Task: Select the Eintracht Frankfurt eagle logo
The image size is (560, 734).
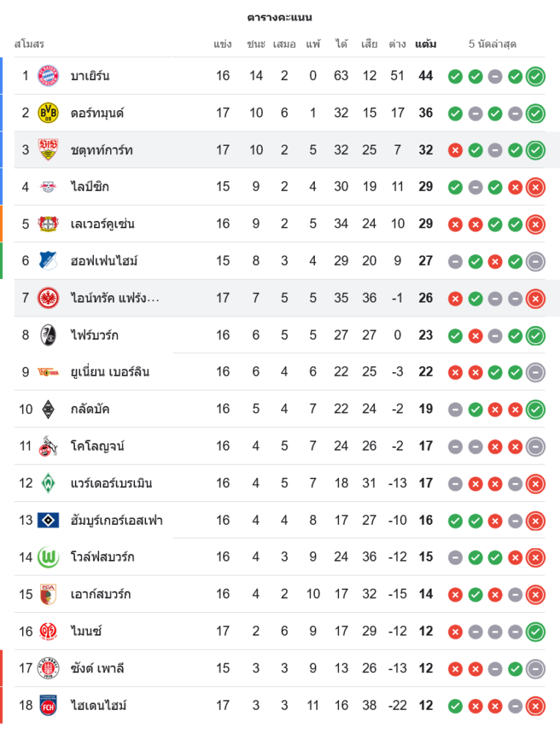Action: (x=48, y=298)
